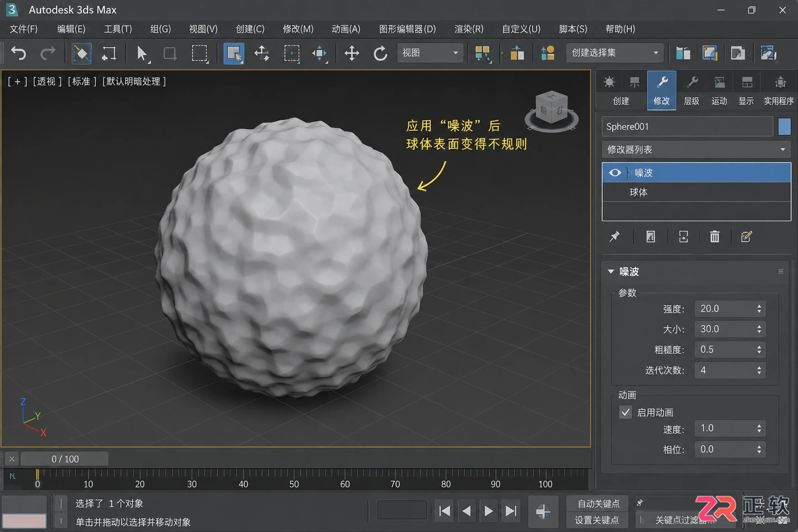Click the large plus key button
This screenshot has width=798, height=532.
point(543,511)
